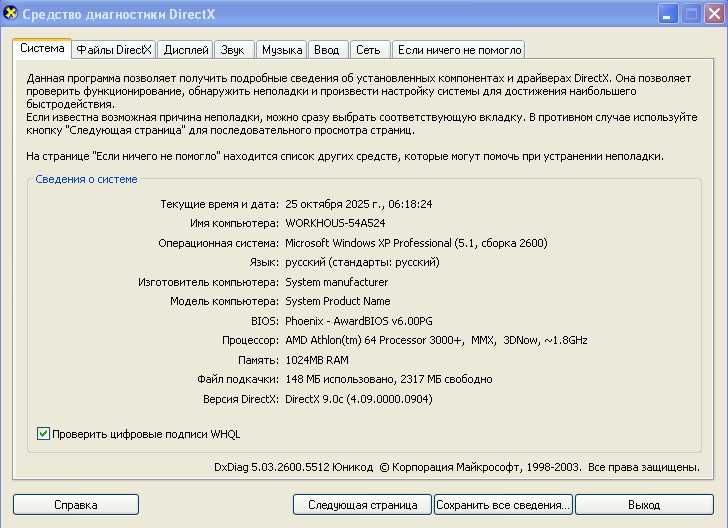
Task: Uncheck Проверить цифровые подписи WHQL checkbox
Action: pyautogui.click(x=43, y=434)
